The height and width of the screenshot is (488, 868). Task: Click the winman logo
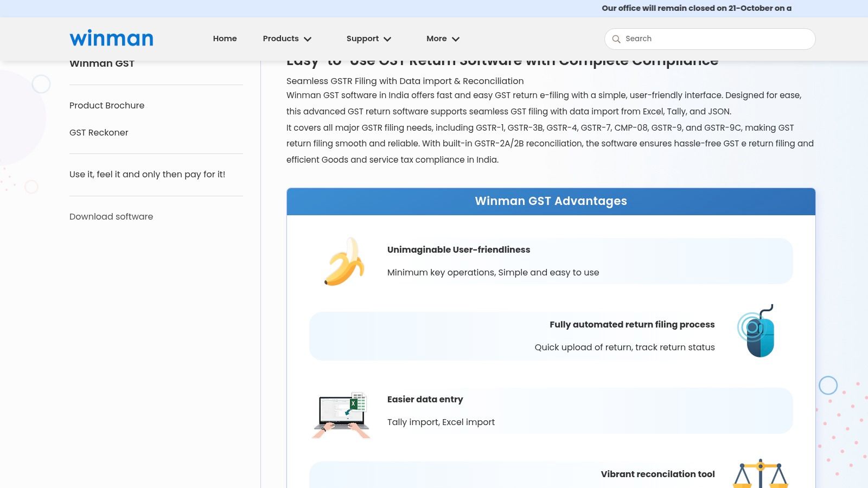click(x=111, y=38)
